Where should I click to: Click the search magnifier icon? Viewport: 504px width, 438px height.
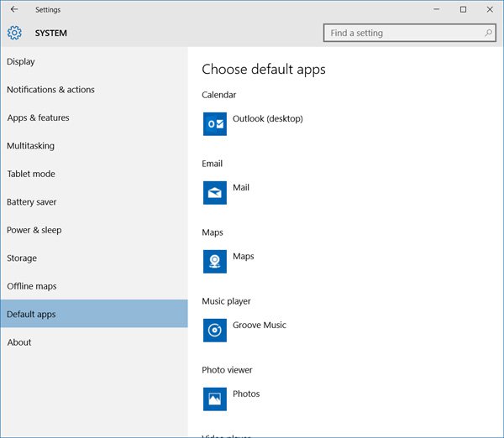tap(488, 34)
